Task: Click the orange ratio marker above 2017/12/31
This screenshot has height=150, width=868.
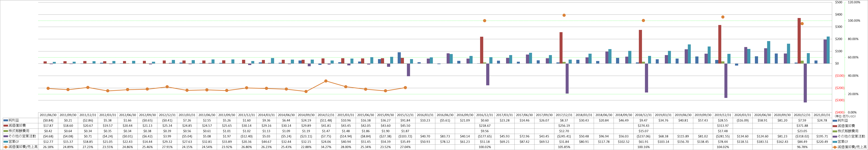Action: point(564,15)
